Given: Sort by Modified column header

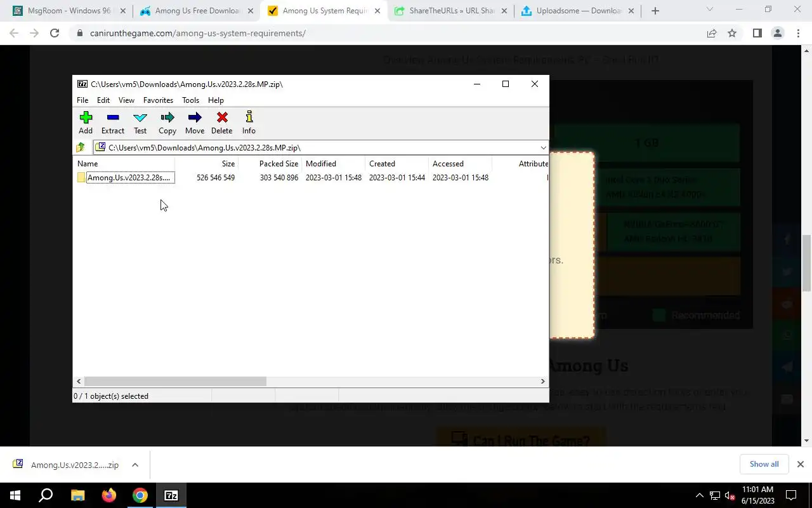Looking at the screenshot, I should tap(333, 164).
